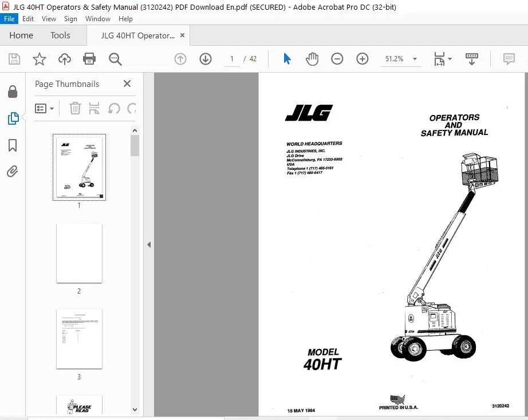Open the Help menu
Viewport: 528px width, 420px height.
[x=125, y=19]
